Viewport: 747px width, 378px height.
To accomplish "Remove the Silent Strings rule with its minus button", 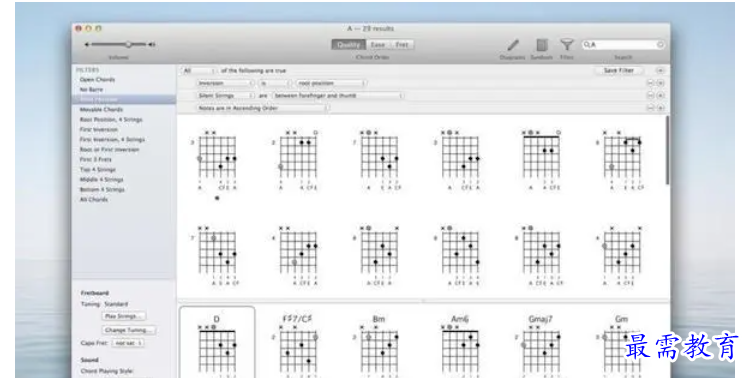I will [650, 95].
